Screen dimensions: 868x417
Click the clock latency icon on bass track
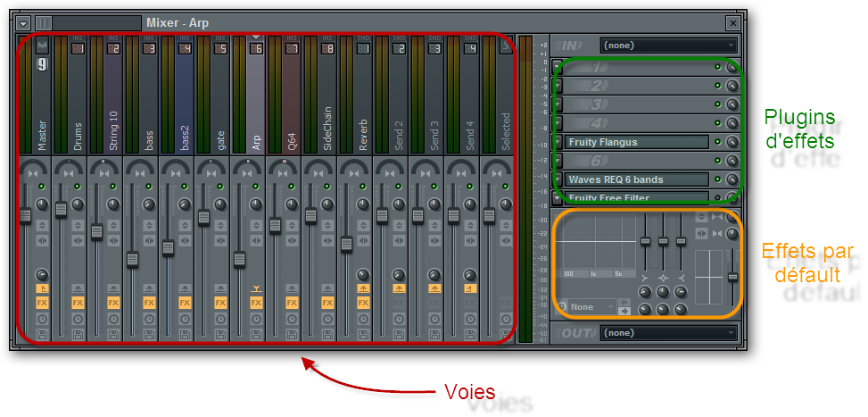(x=150, y=319)
